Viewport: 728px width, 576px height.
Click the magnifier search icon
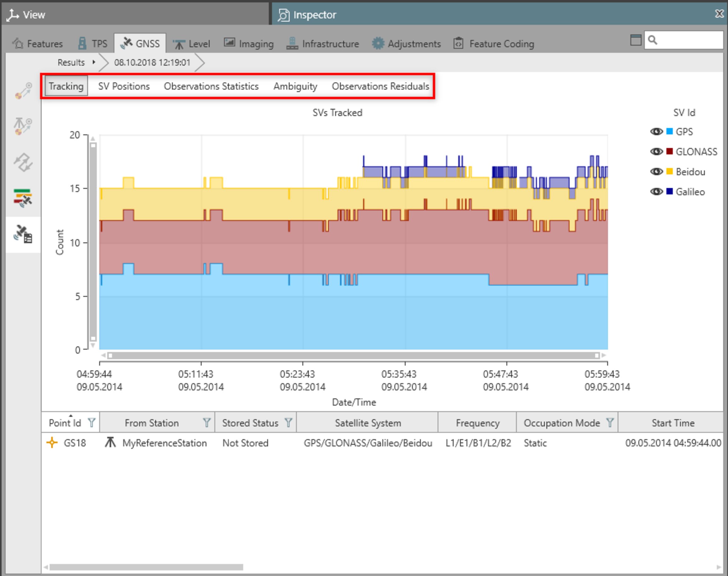click(653, 40)
